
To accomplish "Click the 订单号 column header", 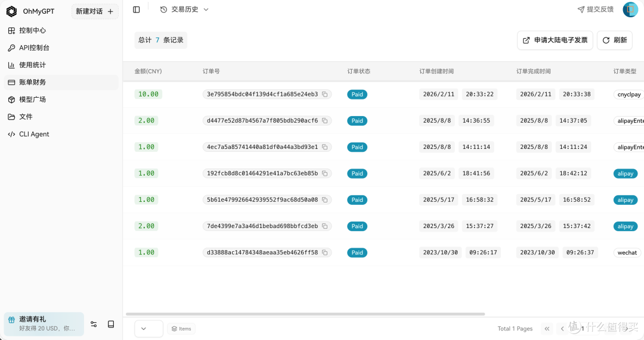I will [x=211, y=71].
